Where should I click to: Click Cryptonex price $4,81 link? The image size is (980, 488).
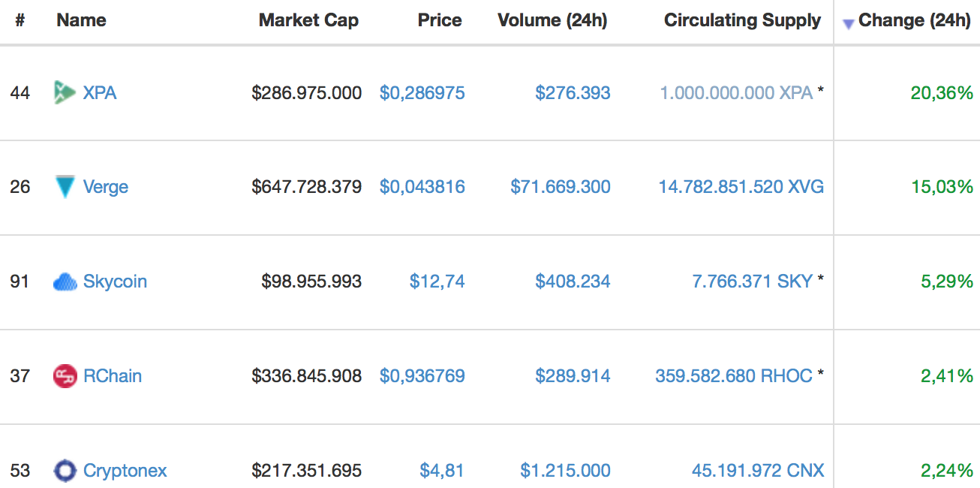pyautogui.click(x=442, y=471)
